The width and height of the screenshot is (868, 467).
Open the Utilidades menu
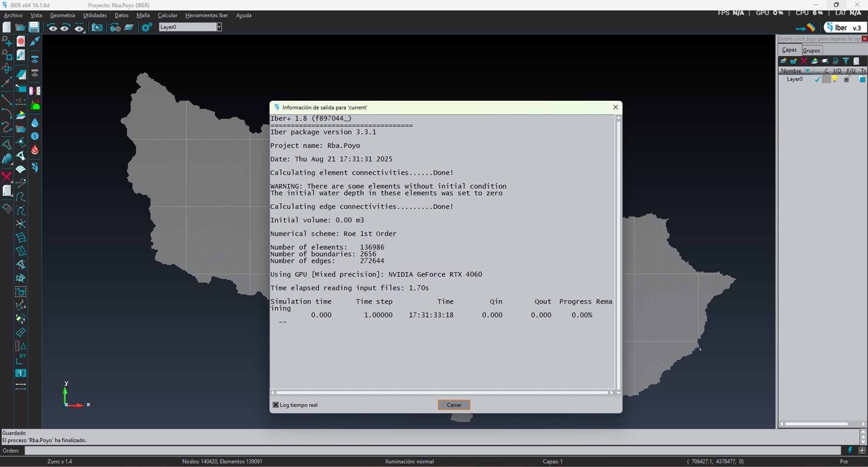[95, 15]
